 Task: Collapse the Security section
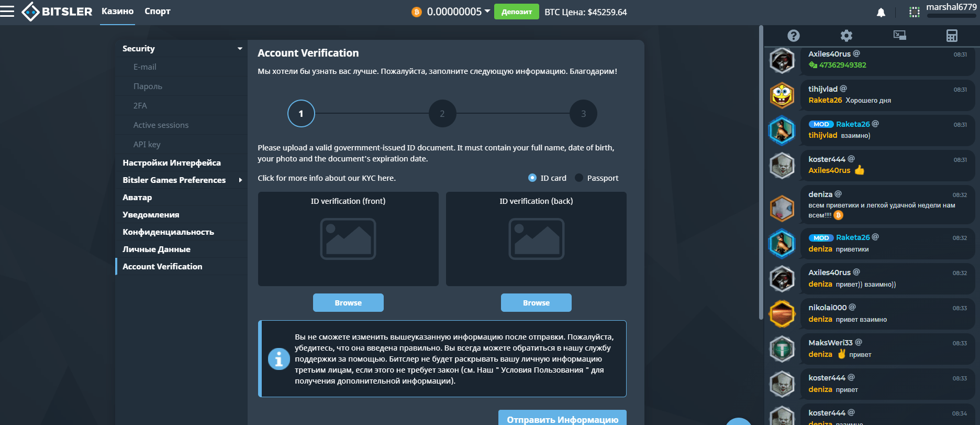240,48
